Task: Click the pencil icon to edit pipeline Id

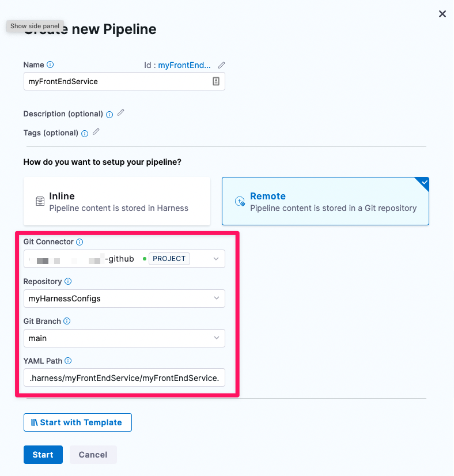Action: (x=222, y=65)
